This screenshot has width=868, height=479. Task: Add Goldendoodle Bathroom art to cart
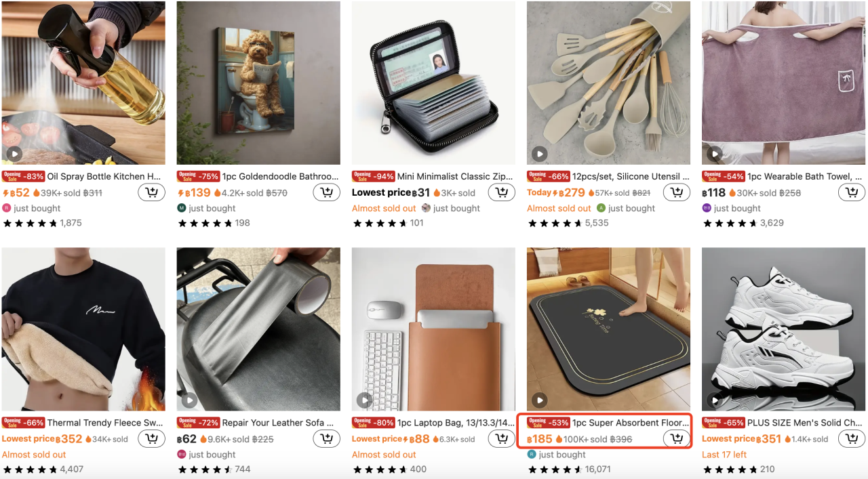coord(327,192)
